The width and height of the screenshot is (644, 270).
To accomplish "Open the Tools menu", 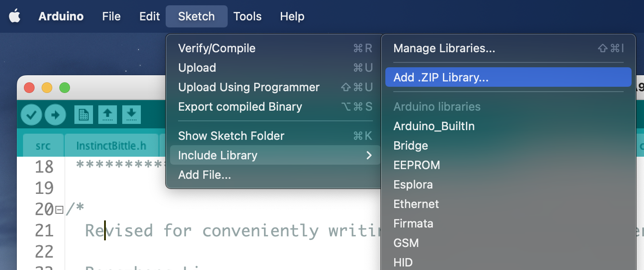I will point(247,16).
